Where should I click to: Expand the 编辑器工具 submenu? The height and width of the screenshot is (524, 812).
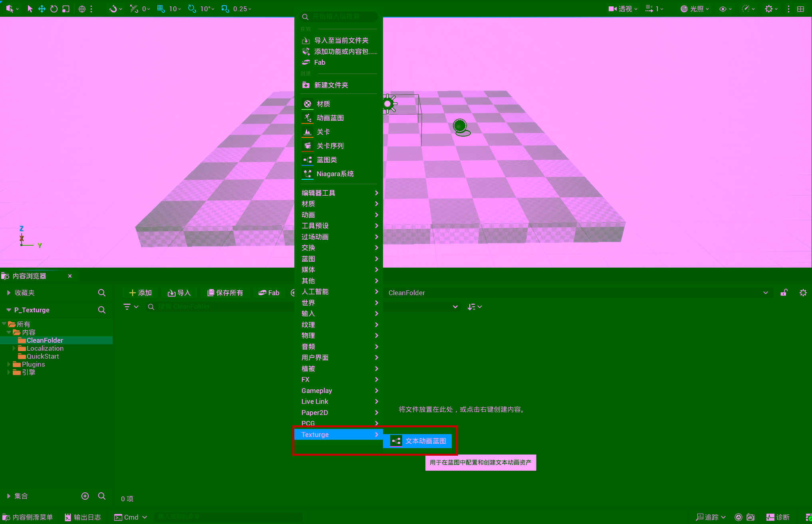339,193
